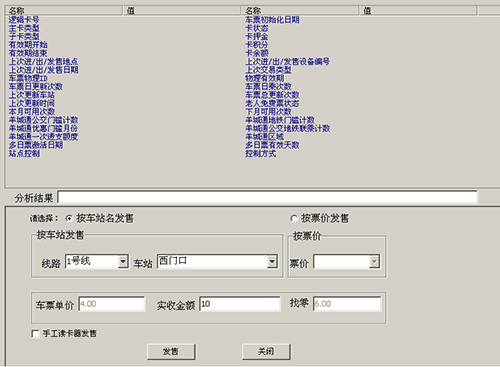Image resolution: width=500 pixels, height=367 pixels.
Task: Select the 羊城通一次透支额度 row
Action: point(43,137)
